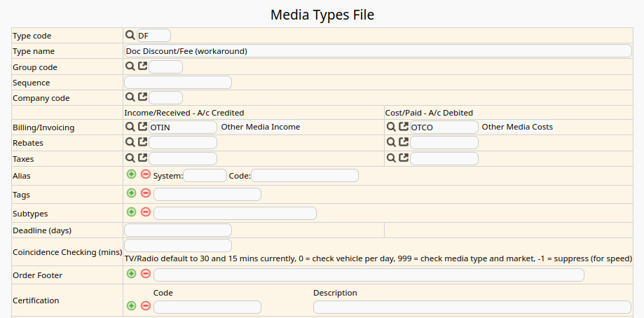Add a new Order Footer line
The height and width of the screenshot is (318, 644).
tap(131, 274)
